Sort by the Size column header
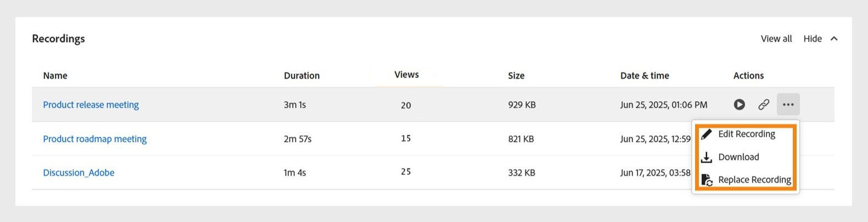The height and width of the screenshot is (222, 868). tap(516, 76)
